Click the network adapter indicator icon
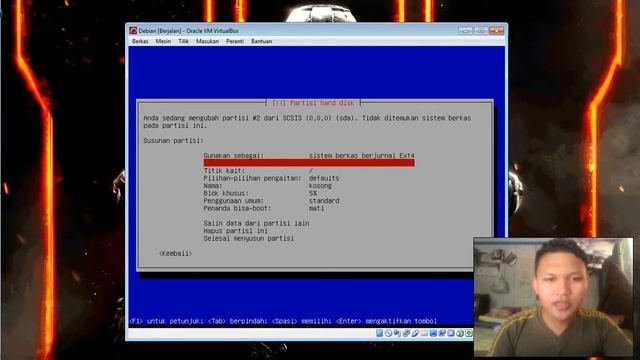This screenshot has height=360, width=640. [406, 333]
